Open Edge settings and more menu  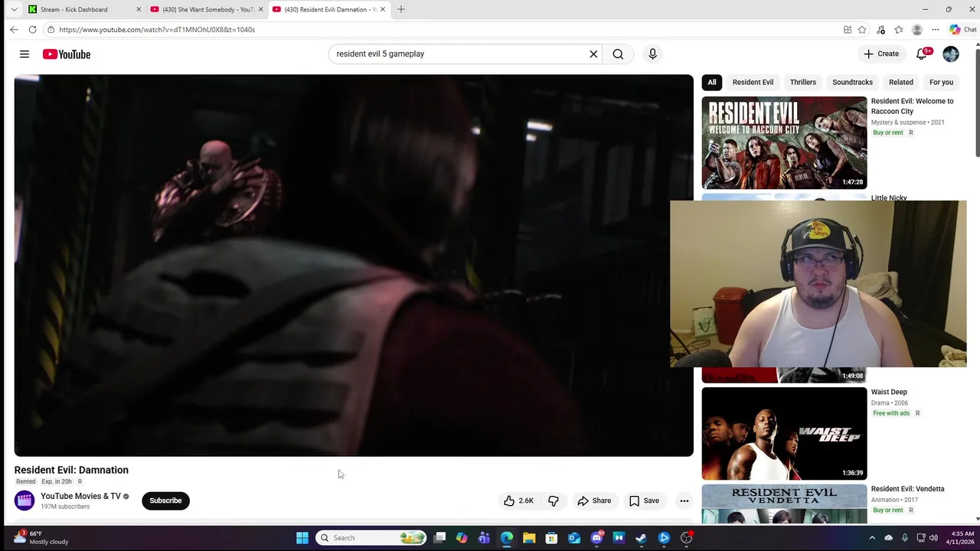click(x=936, y=30)
